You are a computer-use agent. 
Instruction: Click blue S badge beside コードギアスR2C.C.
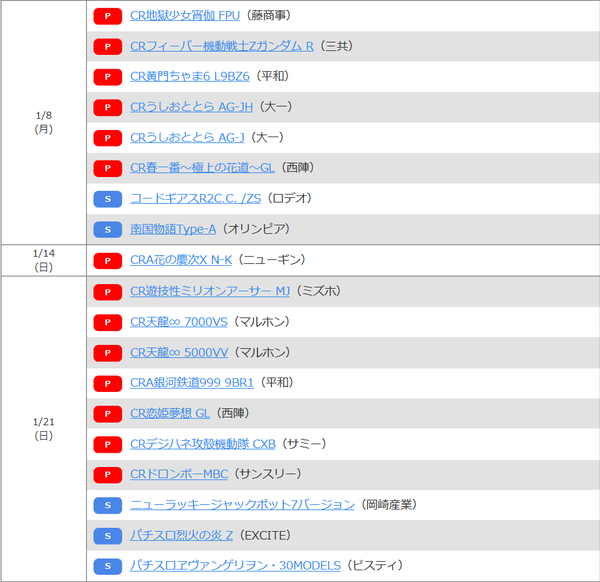tap(108, 199)
